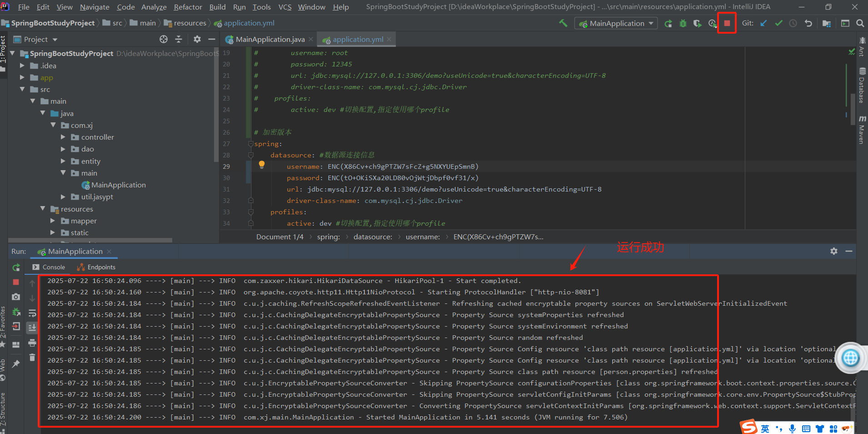This screenshot has width=868, height=434.
Task: Open the MainApplication run configuration dropdown
Action: click(616, 23)
